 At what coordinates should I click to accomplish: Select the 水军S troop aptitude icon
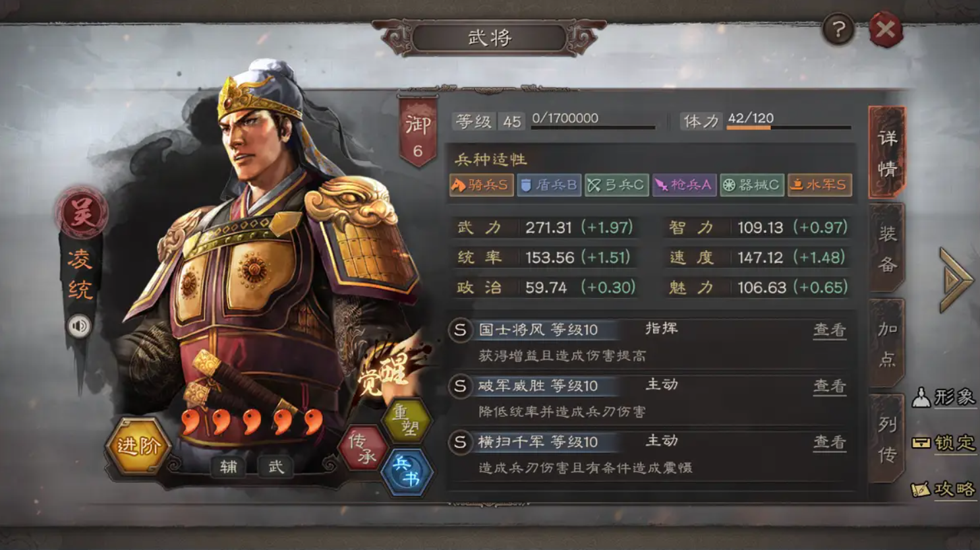[x=820, y=185]
